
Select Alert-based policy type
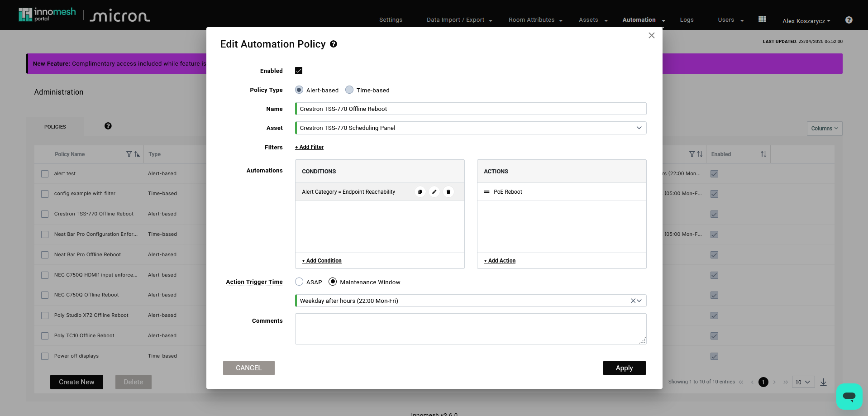click(x=299, y=90)
